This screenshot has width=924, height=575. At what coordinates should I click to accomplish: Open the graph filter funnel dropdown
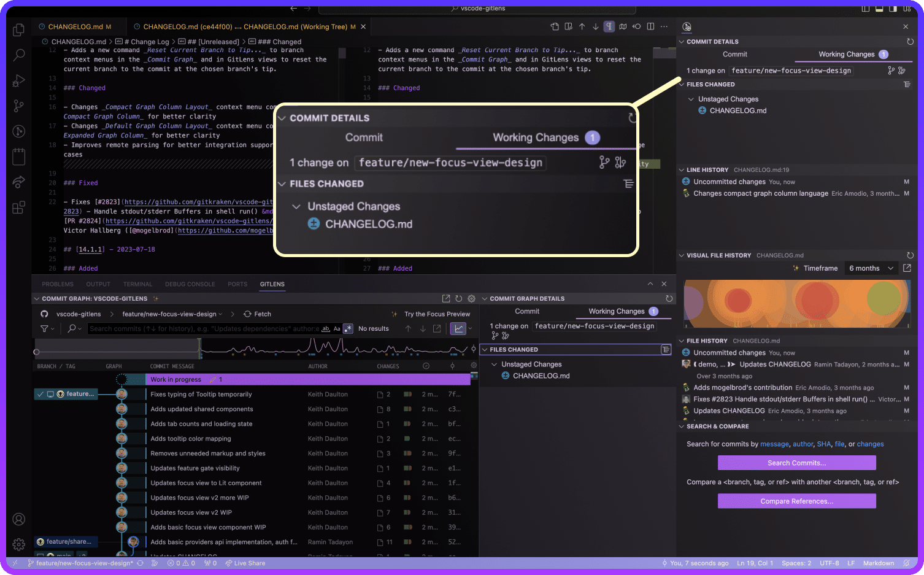coord(47,328)
